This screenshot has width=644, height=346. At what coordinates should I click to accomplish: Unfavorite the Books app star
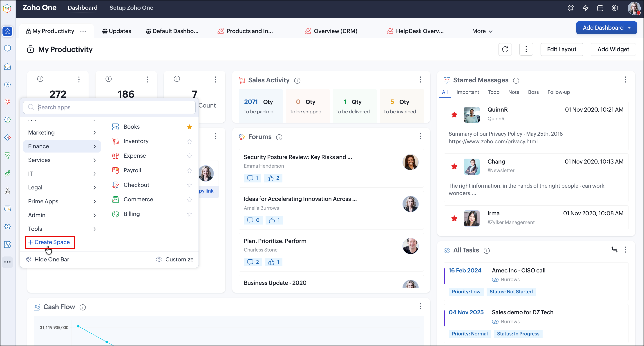[x=190, y=127]
